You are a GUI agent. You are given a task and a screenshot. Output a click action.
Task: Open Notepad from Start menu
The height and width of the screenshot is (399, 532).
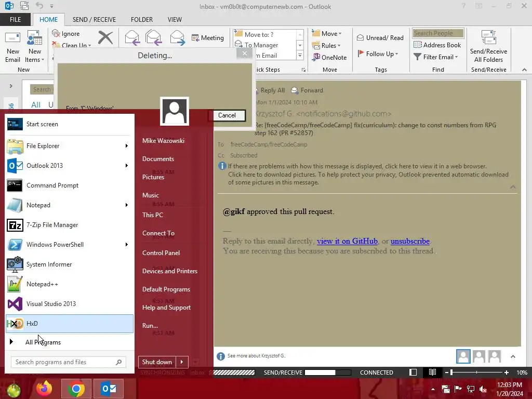click(69, 205)
